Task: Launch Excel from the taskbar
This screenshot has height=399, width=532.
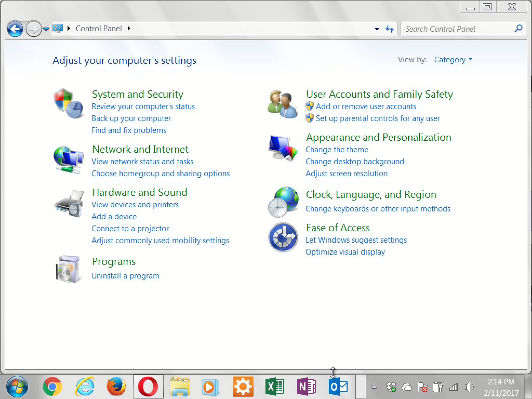Action: (275, 387)
